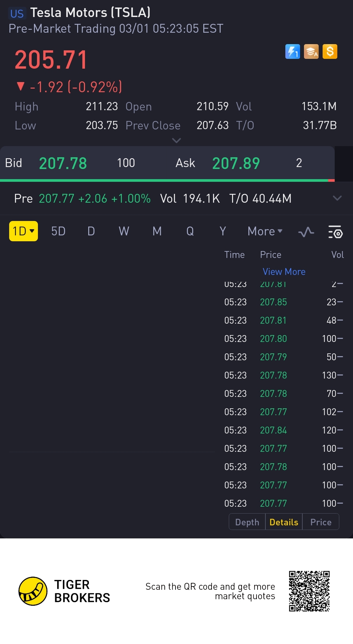Switch bottom panel to Price view

pyautogui.click(x=321, y=522)
